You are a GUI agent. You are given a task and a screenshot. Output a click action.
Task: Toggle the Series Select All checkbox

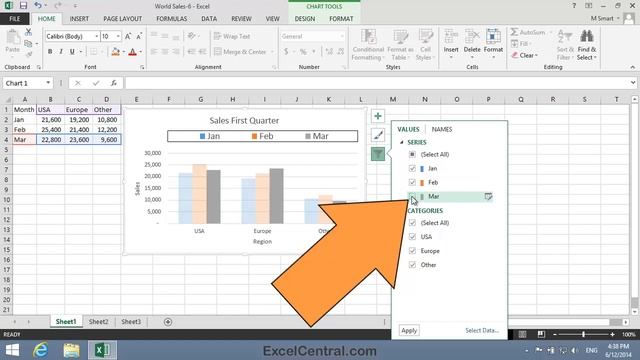(x=412, y=154)
